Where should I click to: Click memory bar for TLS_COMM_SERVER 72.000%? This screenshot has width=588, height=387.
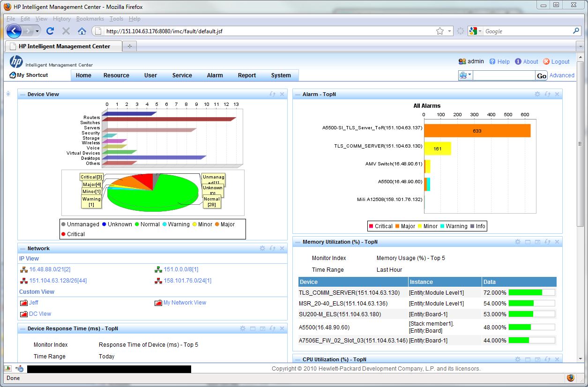[x=531, y=292]
